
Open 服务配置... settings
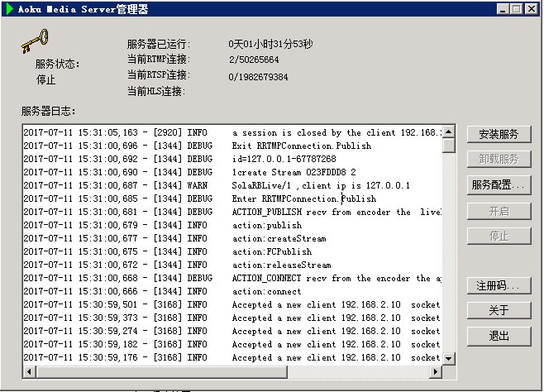pos(499,185)
